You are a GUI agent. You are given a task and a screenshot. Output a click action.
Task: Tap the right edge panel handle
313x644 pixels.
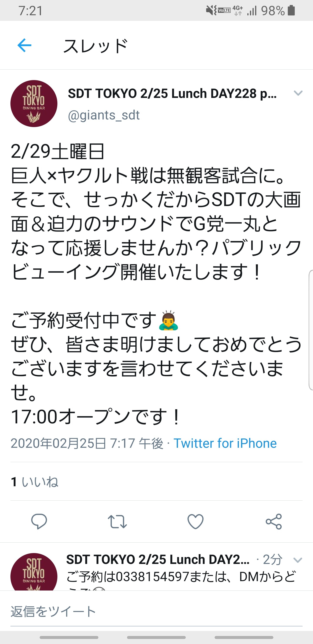tap(311, 330)
